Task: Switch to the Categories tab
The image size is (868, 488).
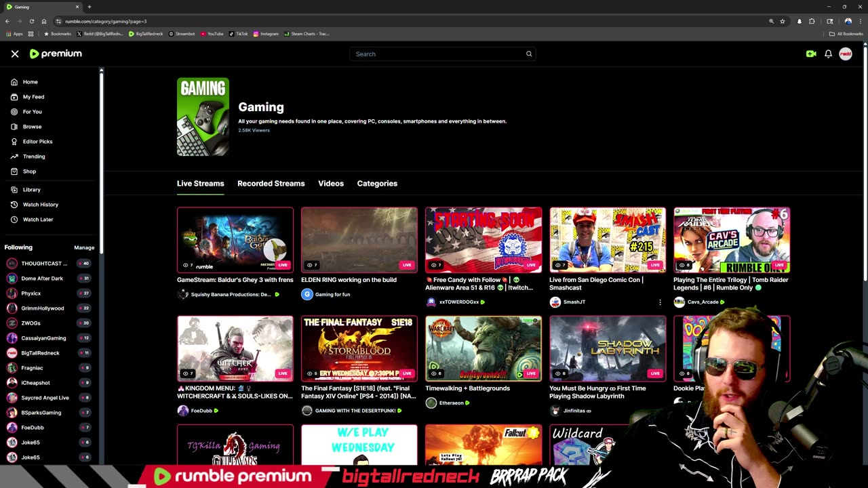Action: [x=377, y=184]
